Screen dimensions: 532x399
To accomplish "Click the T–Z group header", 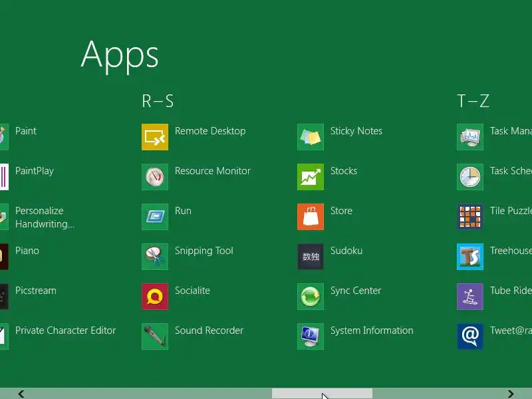I will tap(473, 101).
